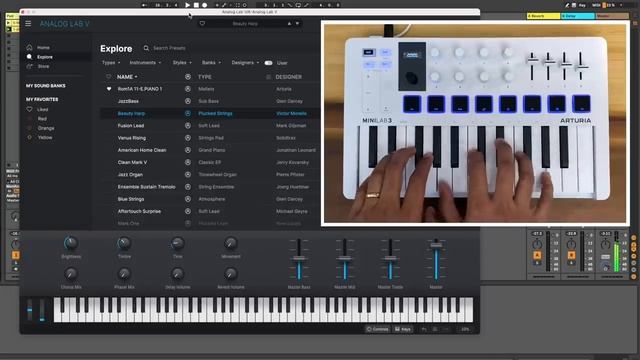Click the Arturia logo icon in the header row
The width and height of the screenshot is (640, 360).
[188, 77]
